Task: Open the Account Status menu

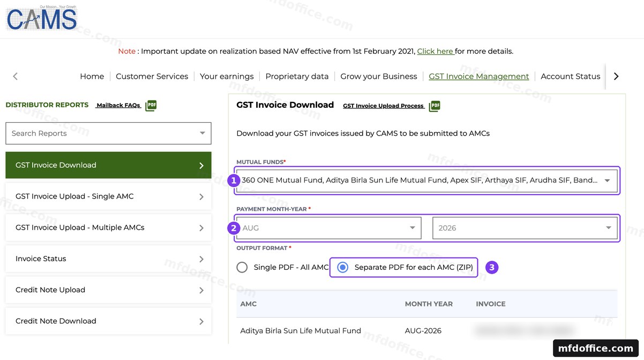Action: click(x=571, y=76)
